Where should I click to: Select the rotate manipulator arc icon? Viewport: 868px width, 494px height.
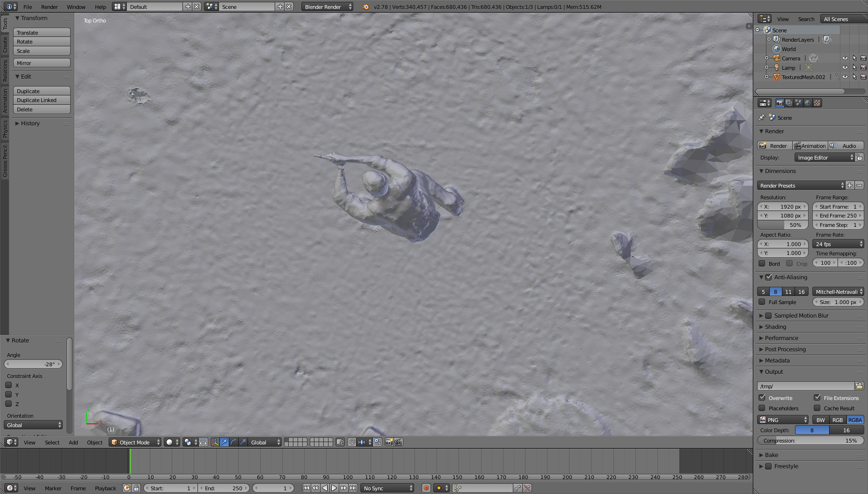pos(233,442)
